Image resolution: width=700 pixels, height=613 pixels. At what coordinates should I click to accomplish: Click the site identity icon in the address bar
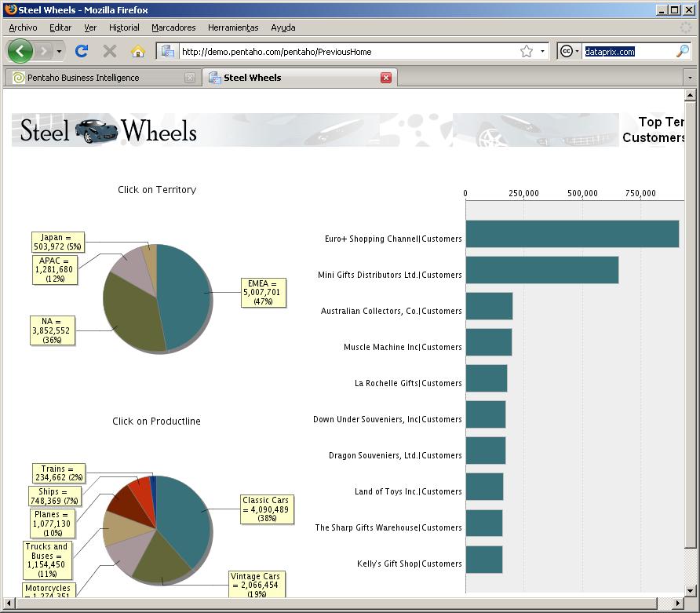click(168, 50)
